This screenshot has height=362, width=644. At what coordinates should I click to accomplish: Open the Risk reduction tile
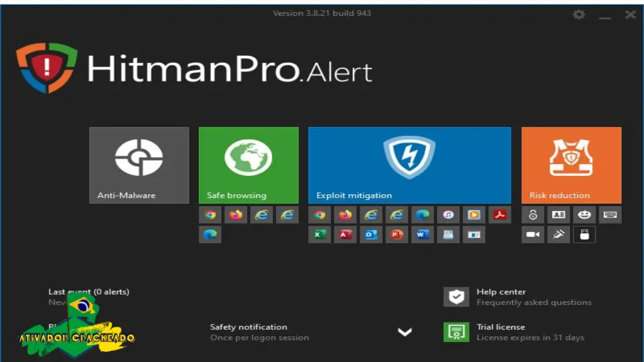(571, 165)
